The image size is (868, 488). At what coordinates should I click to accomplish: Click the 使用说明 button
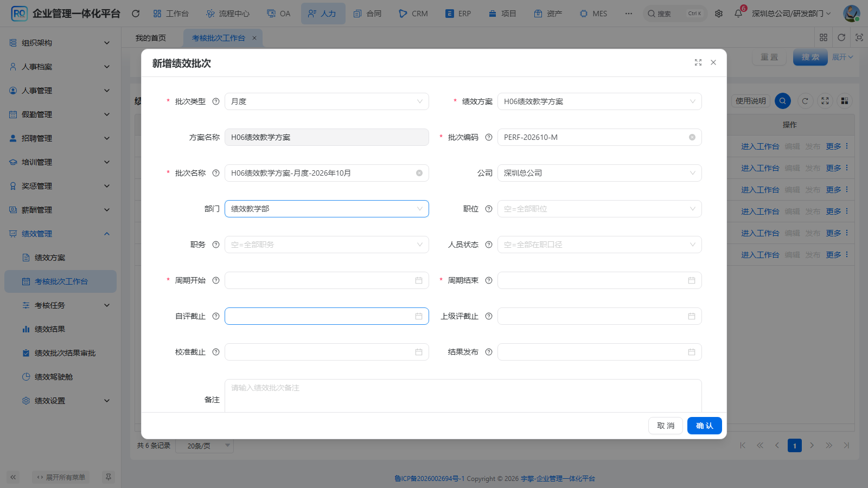click(751, 101)
